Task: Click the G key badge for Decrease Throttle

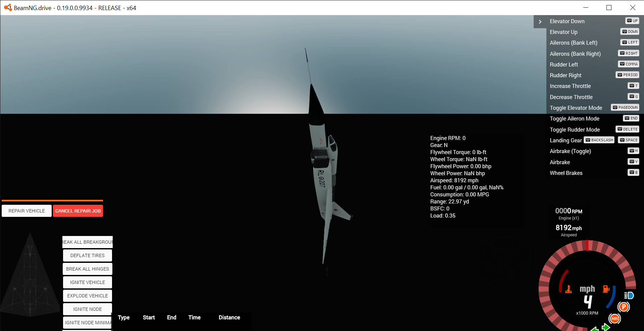Action: pyautogui.click(x=633, y=97)
